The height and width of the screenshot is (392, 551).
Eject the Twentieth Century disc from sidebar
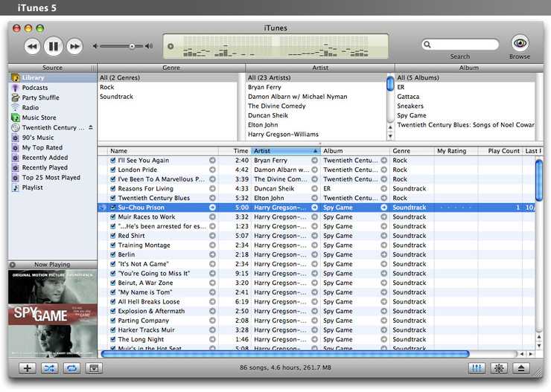[91, 127]
